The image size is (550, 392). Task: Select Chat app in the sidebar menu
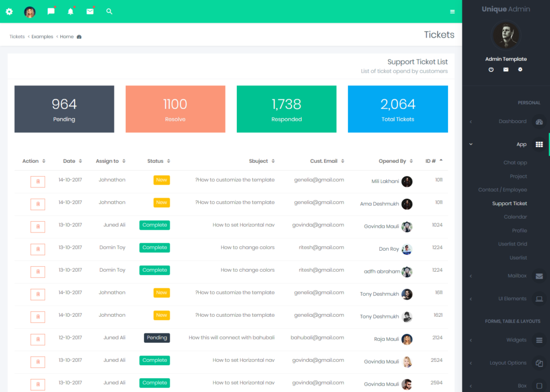click(x=515, y=162)
